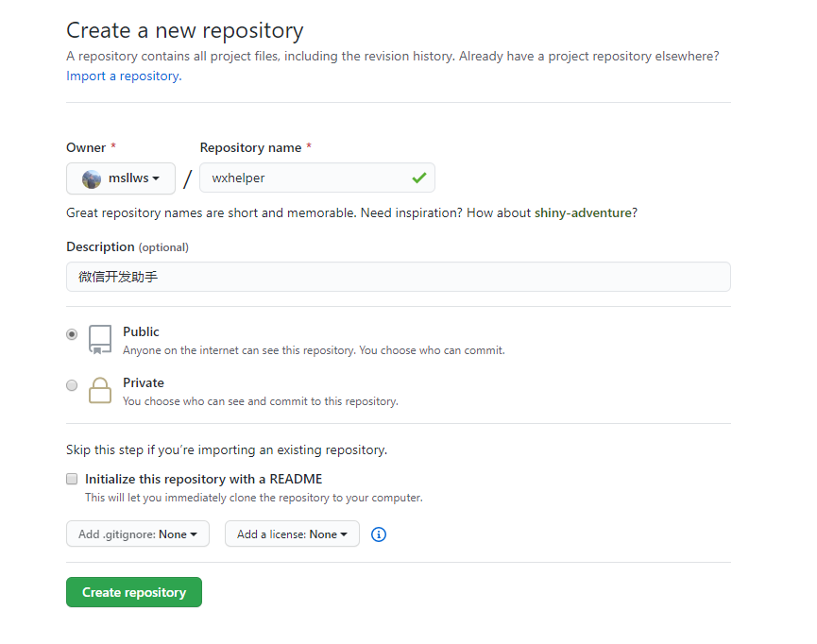817x644 pixels.
Task: Click the 'Description (optional)' label
Action: click(x=128, y=247)
